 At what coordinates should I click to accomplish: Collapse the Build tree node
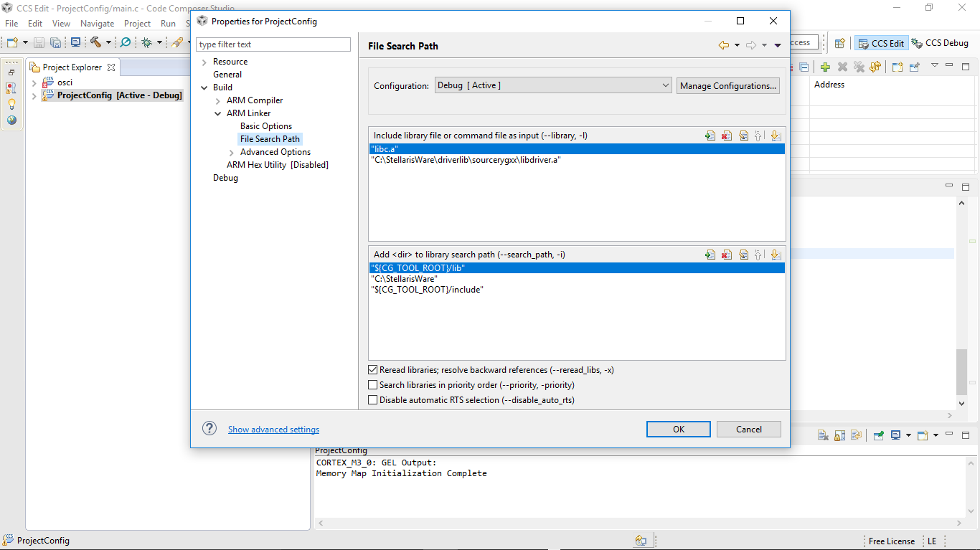[x=204, y=88]
